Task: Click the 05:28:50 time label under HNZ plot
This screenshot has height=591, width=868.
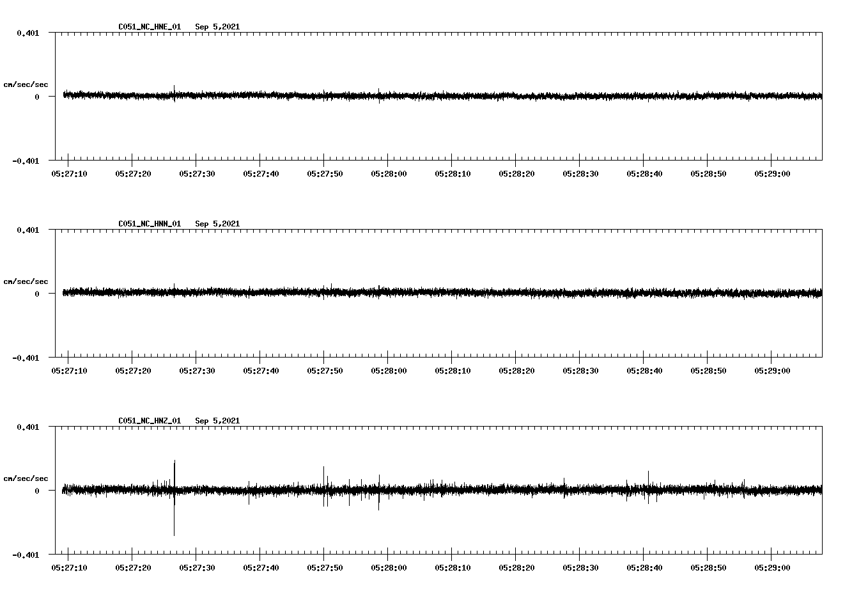Action: [x=708, y=568]
